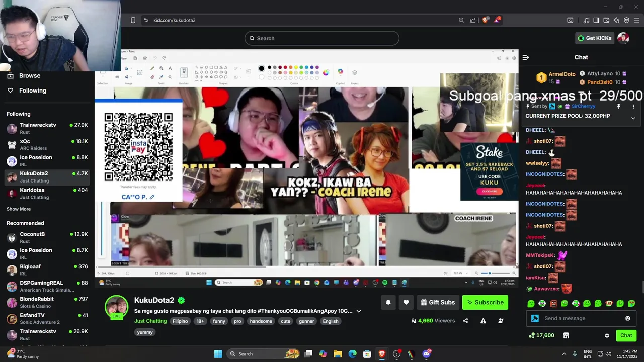Expand the Show More following list

pos(19,209)
